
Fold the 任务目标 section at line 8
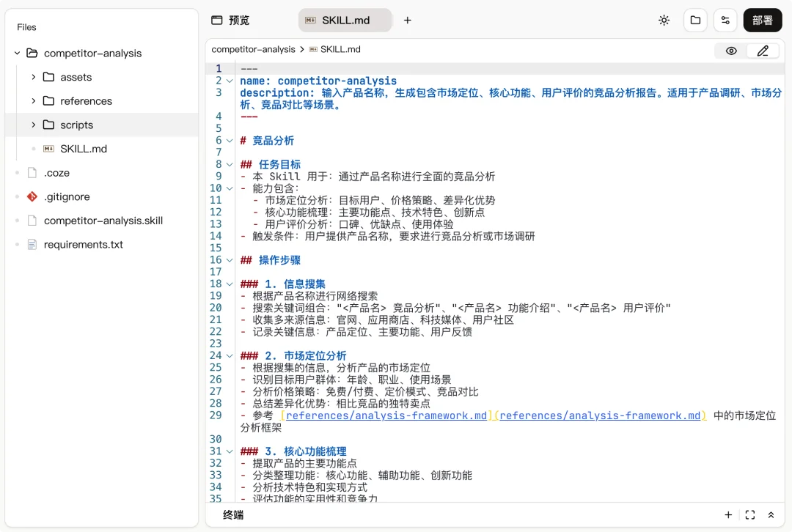(x=230, y=165)
